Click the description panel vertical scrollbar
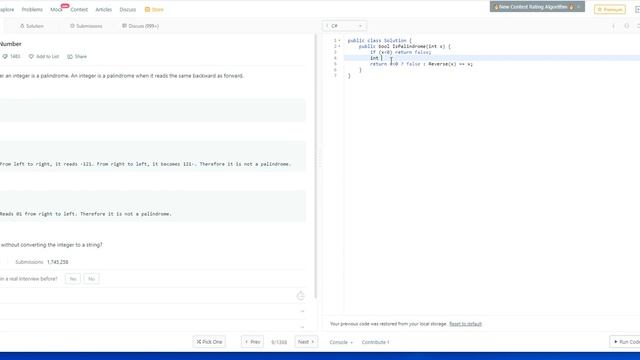 click(x=315, y=167)
